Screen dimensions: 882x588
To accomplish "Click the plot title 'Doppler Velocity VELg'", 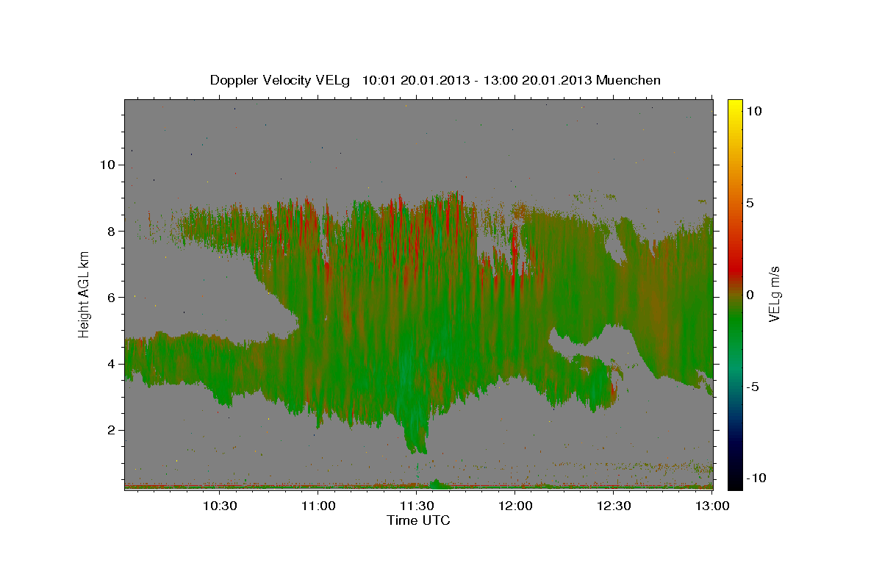I will pyautogui.click(x=281, y=80).
